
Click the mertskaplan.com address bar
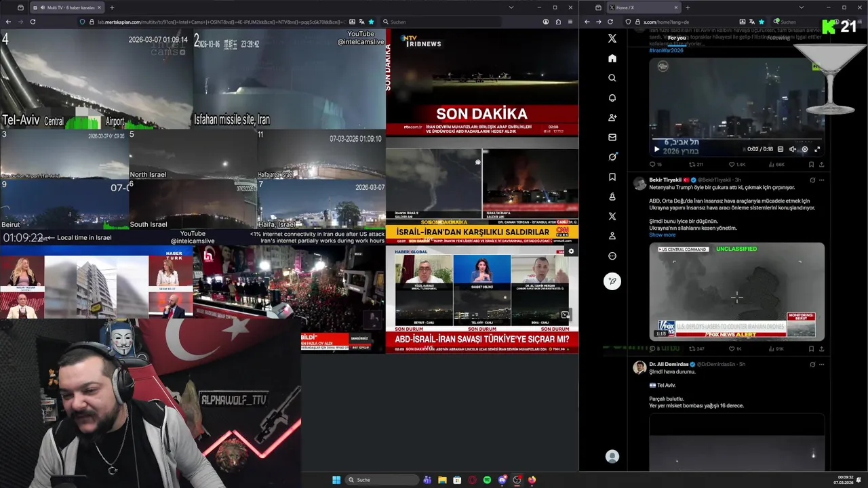(227, 22)
